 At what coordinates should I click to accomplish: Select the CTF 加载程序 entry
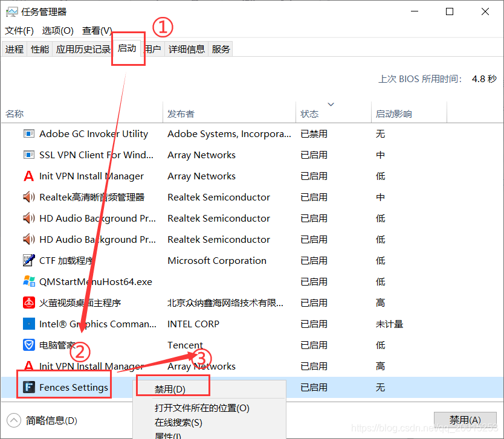pyautogui.click(x=66, y=260)
